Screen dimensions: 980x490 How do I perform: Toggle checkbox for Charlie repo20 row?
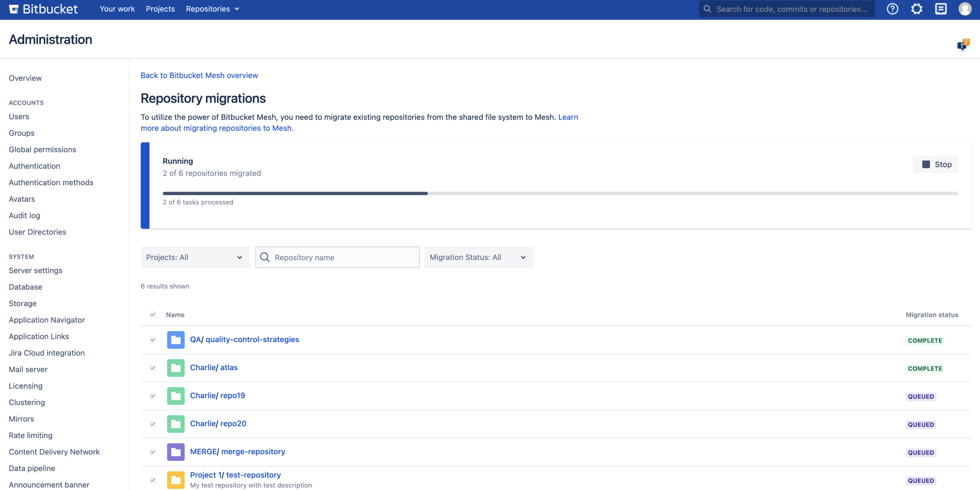pos(153,424)
